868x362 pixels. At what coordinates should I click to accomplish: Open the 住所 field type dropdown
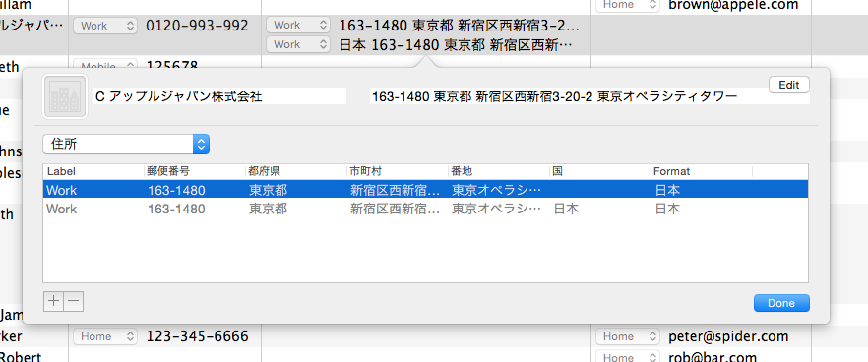point(126,145)
